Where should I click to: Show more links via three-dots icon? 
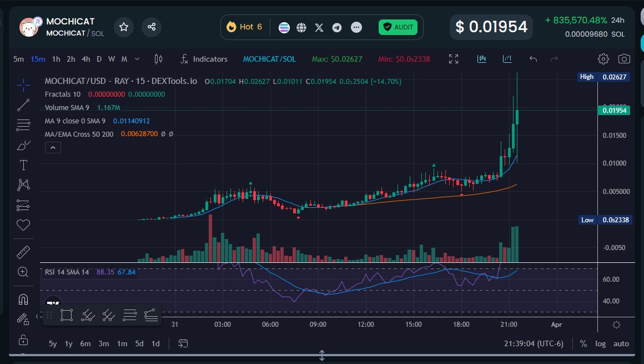coord(356,28)
